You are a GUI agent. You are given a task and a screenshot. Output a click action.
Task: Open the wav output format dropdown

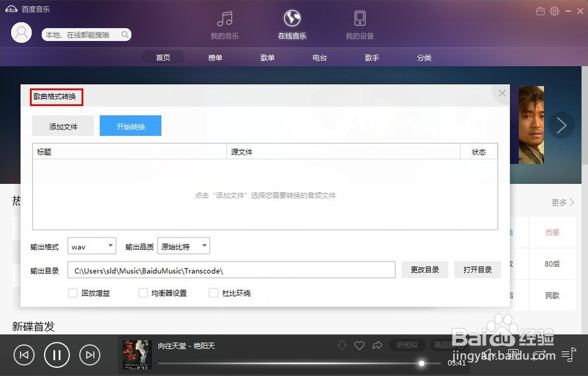92,246
